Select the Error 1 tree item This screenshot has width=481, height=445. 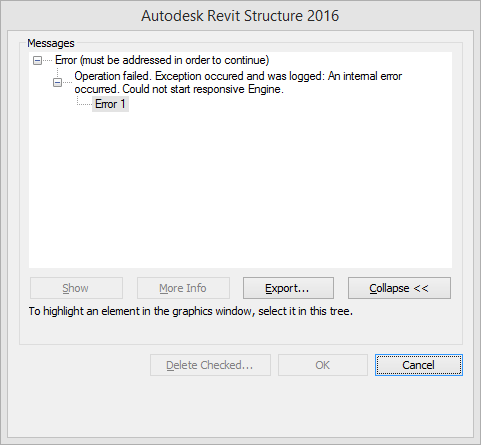tap(110, 104)
